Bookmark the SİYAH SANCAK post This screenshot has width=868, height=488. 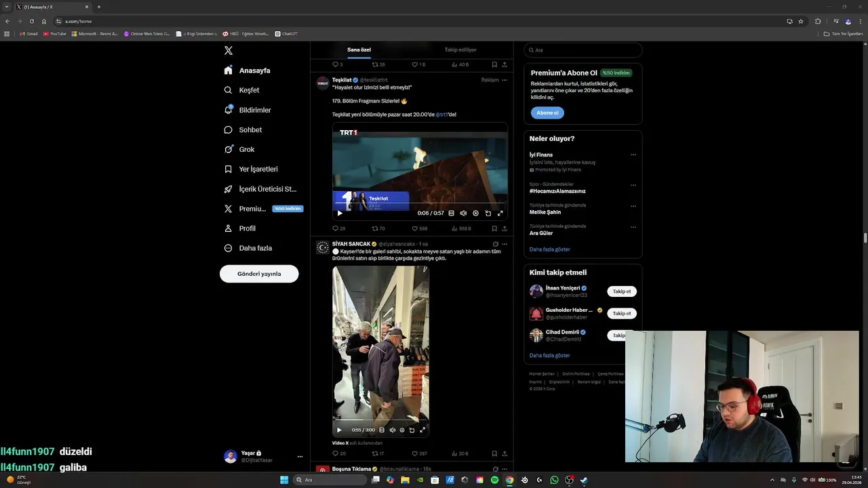494,453
